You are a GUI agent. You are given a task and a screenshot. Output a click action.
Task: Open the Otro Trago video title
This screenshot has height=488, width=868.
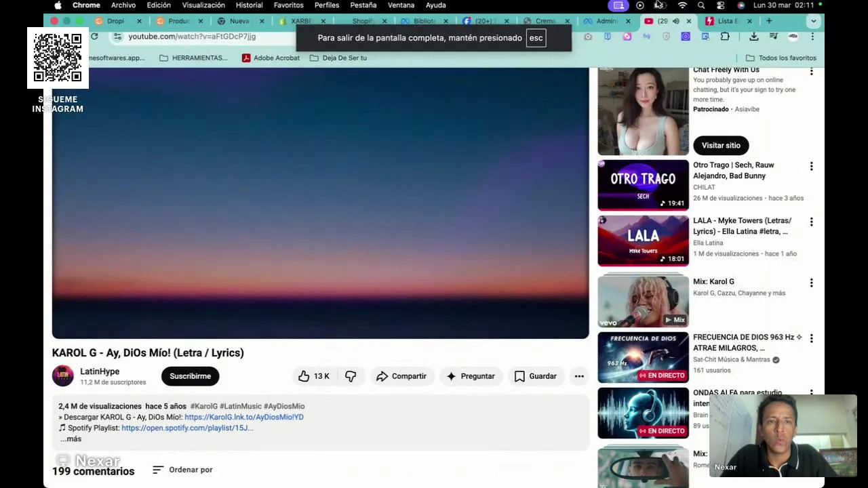coord(733,170)
